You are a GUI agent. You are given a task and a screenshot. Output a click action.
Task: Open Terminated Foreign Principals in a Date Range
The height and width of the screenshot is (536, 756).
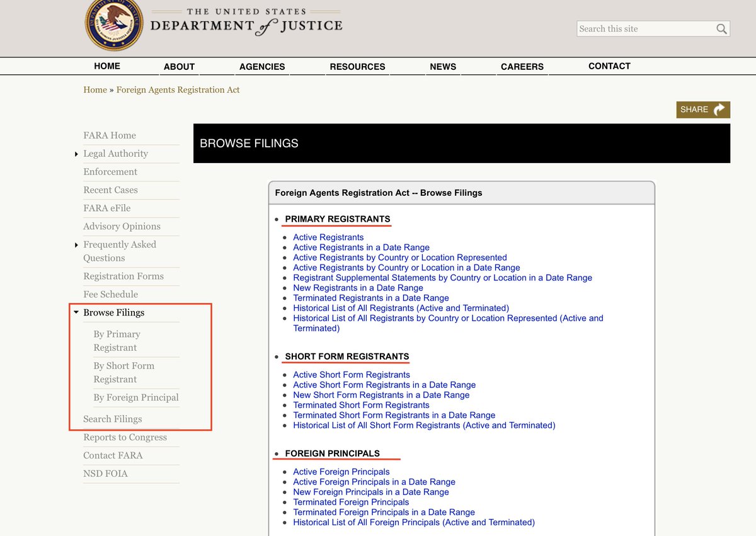point(384,512)
